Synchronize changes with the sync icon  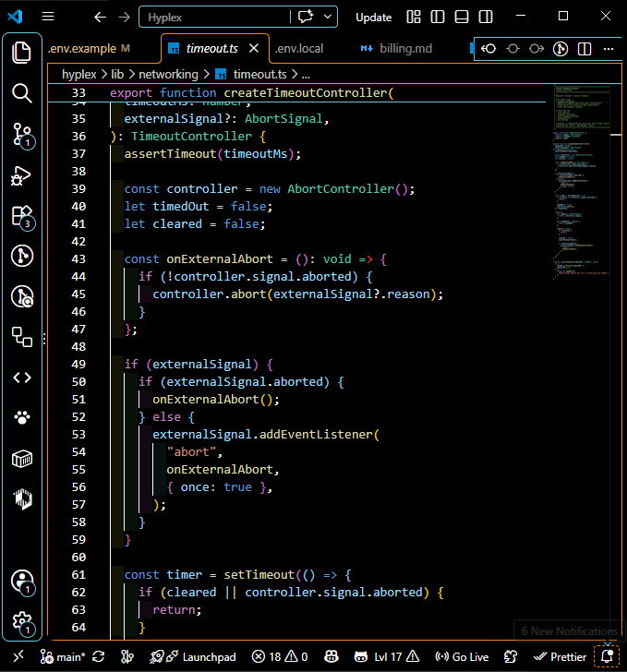pyautogui.click(x=99, y=656)
